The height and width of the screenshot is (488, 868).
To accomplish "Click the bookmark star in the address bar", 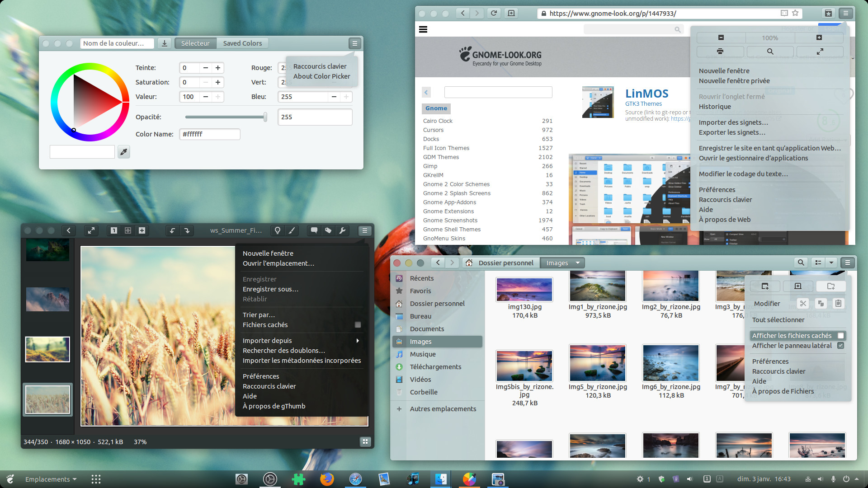I will point(795,13).
